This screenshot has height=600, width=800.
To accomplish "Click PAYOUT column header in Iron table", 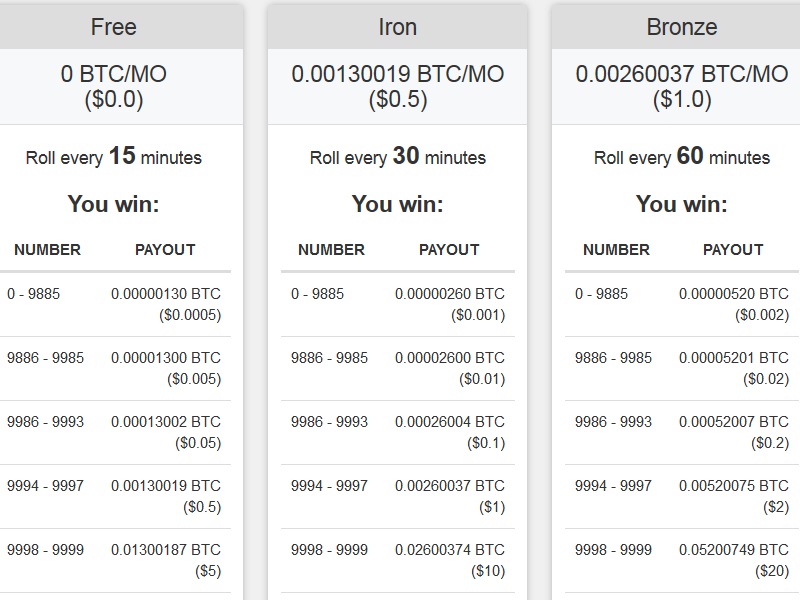I will [449, 249].
